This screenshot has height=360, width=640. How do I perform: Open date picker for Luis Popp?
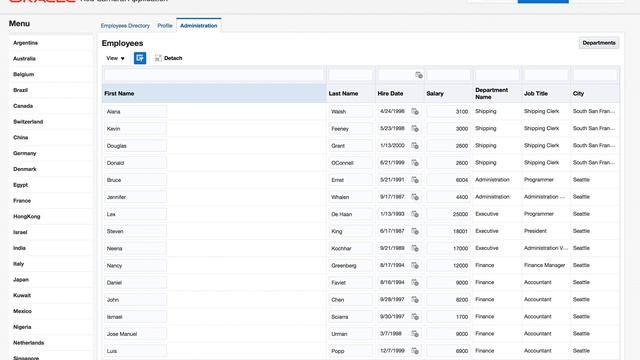click(x=415, y=351)
